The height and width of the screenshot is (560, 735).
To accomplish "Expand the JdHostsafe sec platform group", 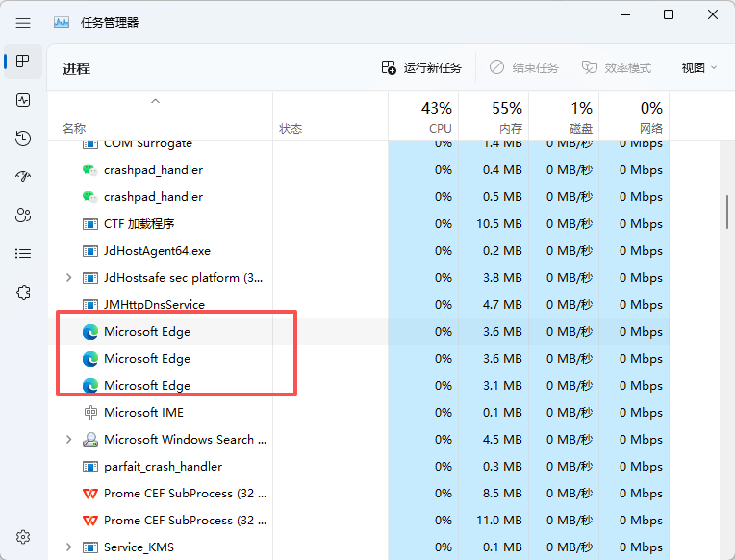I will tap(69, 278).
